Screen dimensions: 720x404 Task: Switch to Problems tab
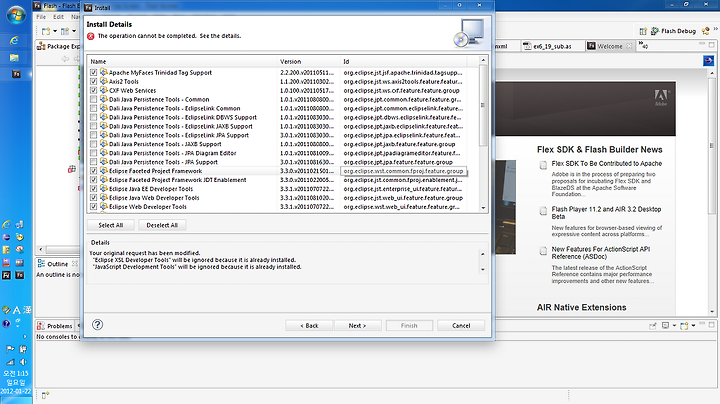point(55,326)
